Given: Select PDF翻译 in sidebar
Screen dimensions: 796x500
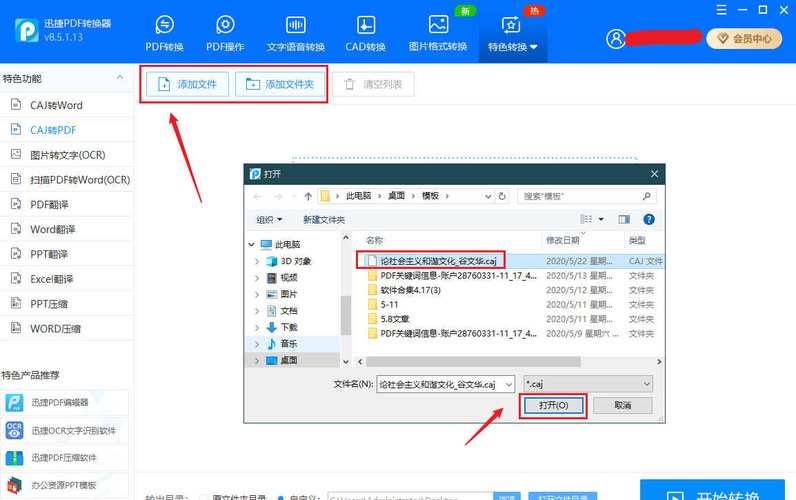Looking at the screenshot, I should pos(67,205).
